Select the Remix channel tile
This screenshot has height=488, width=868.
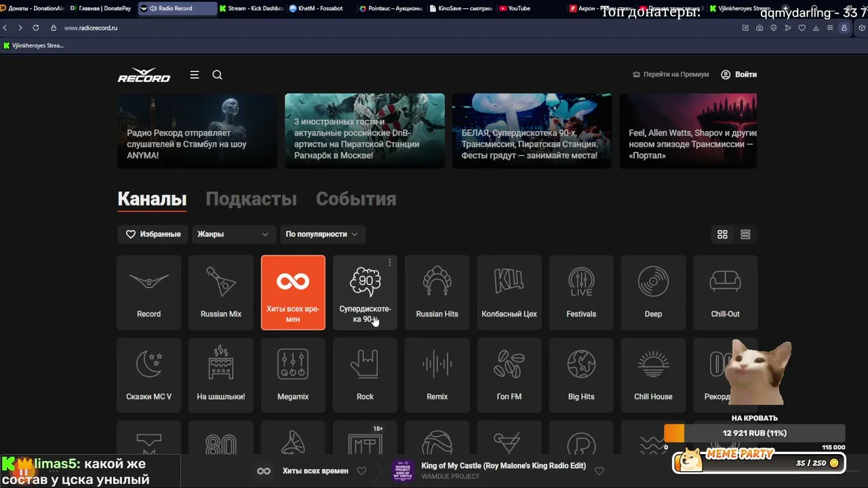[437, 375]
